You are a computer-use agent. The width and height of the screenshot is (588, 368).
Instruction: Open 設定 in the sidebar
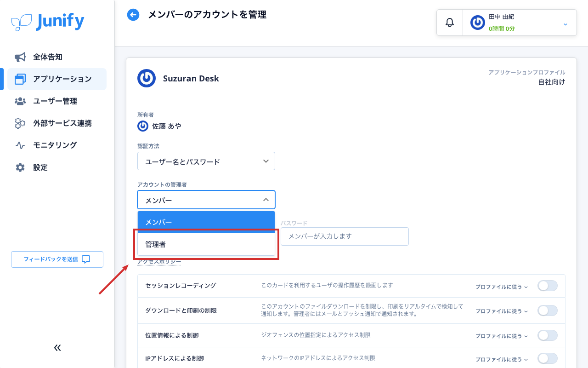coord(57,167)
